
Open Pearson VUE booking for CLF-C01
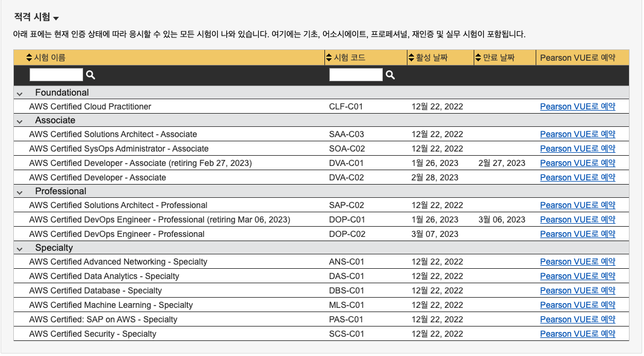coord(577,106)
